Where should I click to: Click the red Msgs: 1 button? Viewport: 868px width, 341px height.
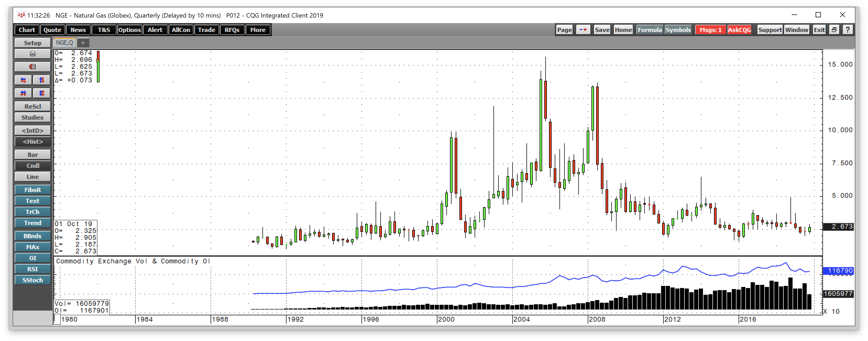click(x=710, y=30)
